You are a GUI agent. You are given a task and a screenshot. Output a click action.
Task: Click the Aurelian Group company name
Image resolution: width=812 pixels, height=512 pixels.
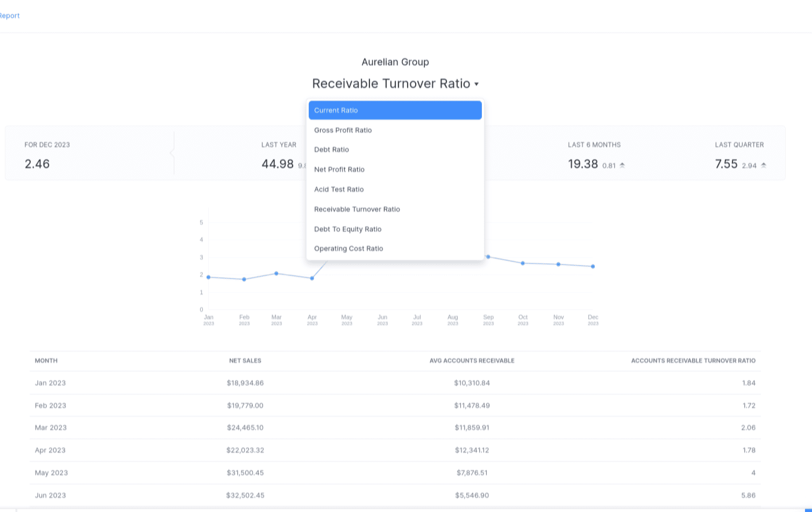[395, 62]
